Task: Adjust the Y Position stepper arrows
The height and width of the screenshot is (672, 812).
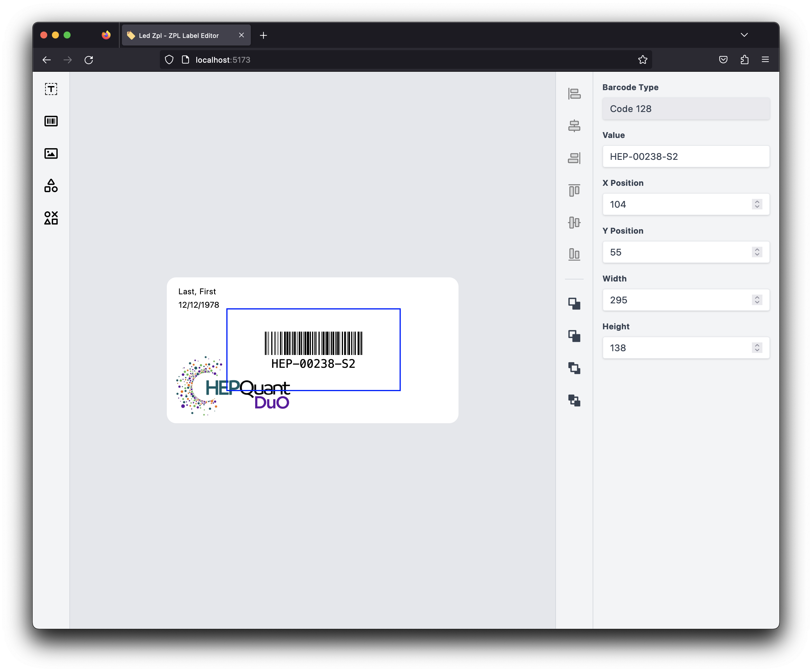Action: [757, 252]
